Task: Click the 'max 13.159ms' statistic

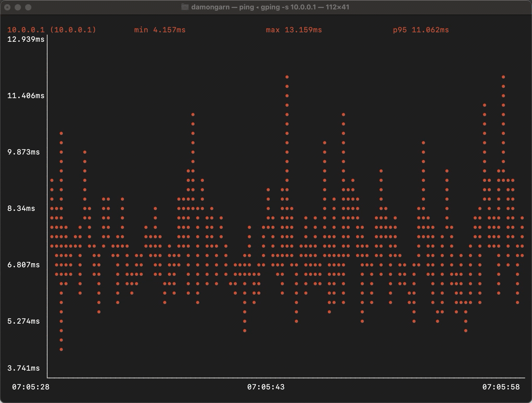Action: (294, 30)
